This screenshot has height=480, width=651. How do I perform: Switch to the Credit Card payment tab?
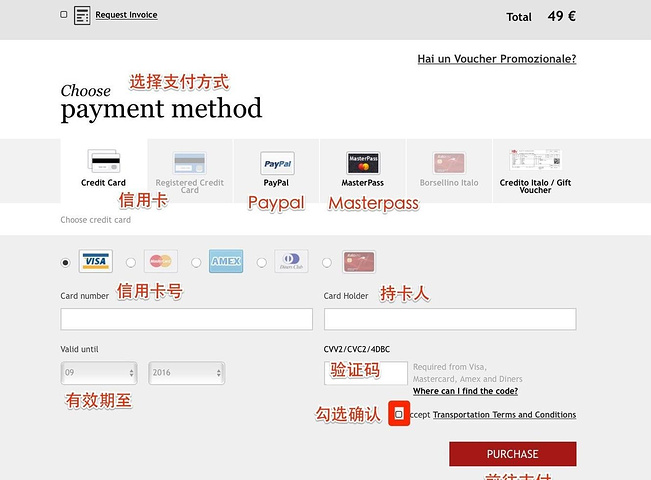click(x=104, y=170)
